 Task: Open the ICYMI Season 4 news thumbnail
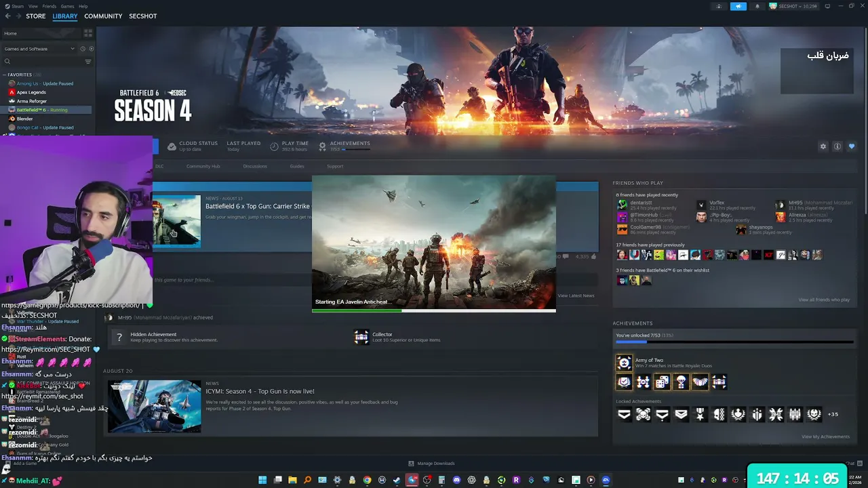155,406
